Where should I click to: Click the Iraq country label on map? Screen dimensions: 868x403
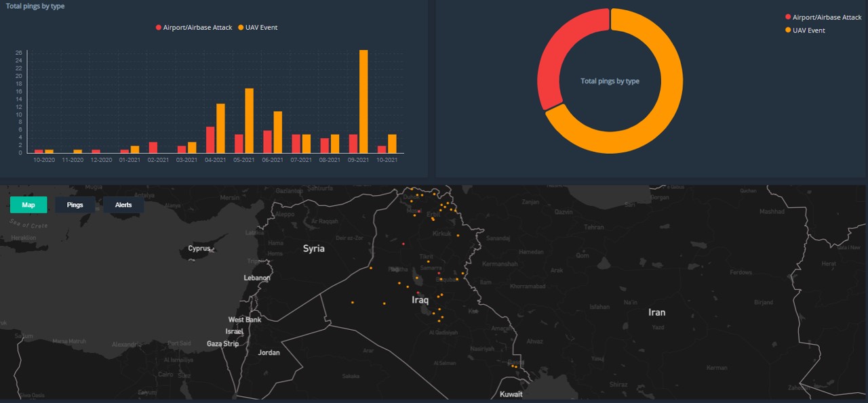[x=420, y=300]
